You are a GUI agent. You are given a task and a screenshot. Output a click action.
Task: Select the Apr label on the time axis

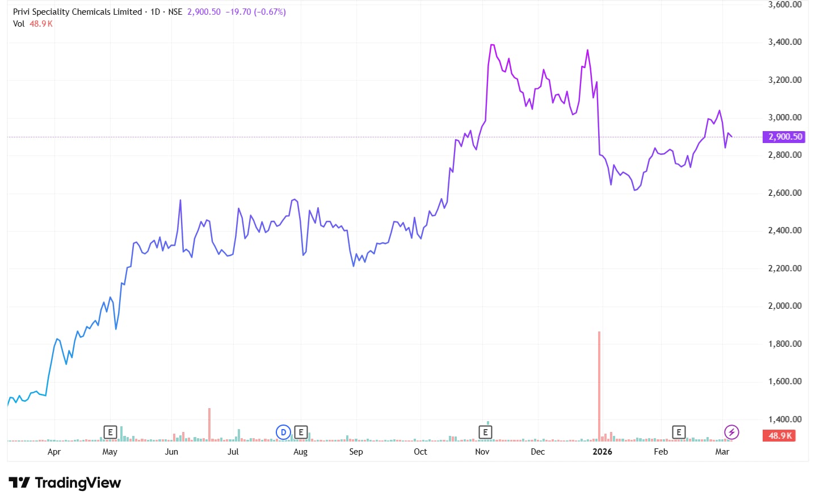(54, 452)
